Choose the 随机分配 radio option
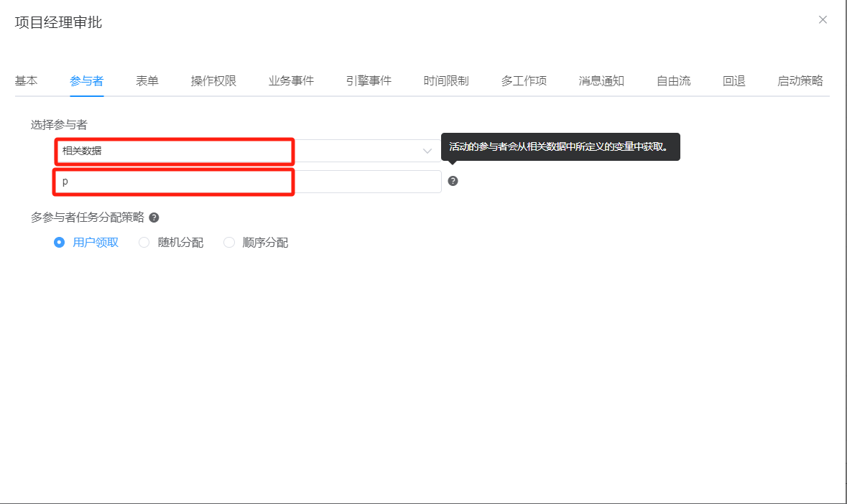 (x=144, y=243)
